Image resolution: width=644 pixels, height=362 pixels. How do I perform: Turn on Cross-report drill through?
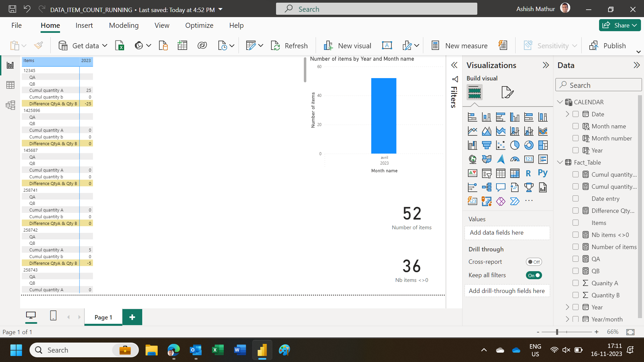pyautogui.click(x=534, y=262)
